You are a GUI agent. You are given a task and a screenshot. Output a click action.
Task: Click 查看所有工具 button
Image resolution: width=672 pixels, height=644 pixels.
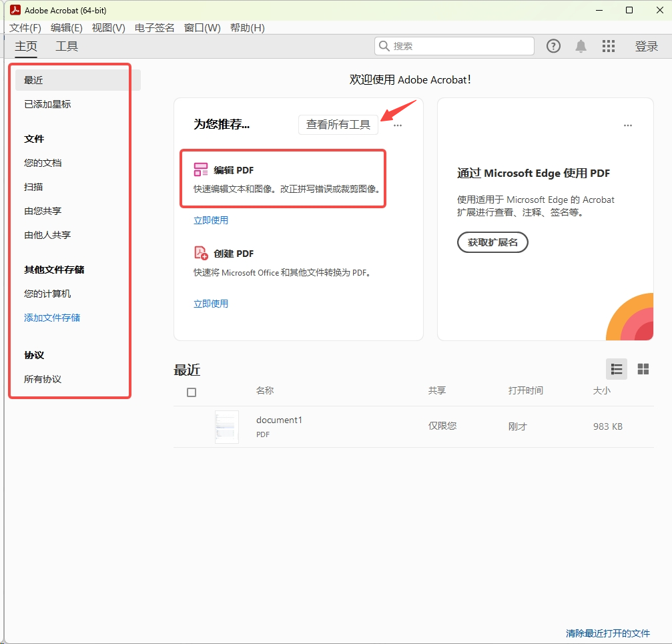(338, 125)
